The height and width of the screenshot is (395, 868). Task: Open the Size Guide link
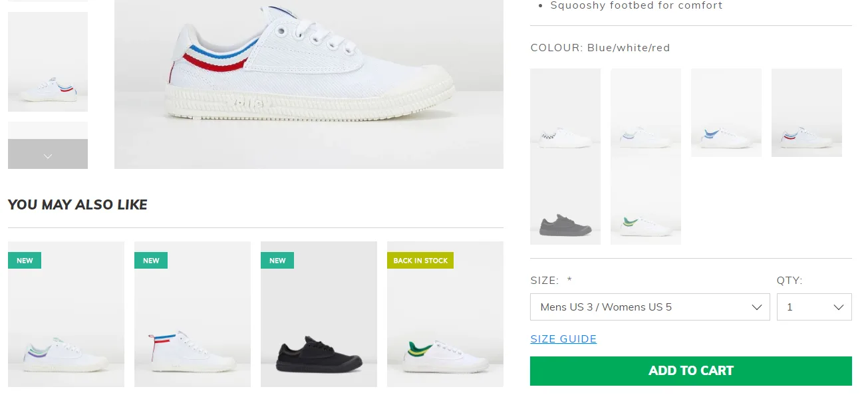tap(563, 339)
